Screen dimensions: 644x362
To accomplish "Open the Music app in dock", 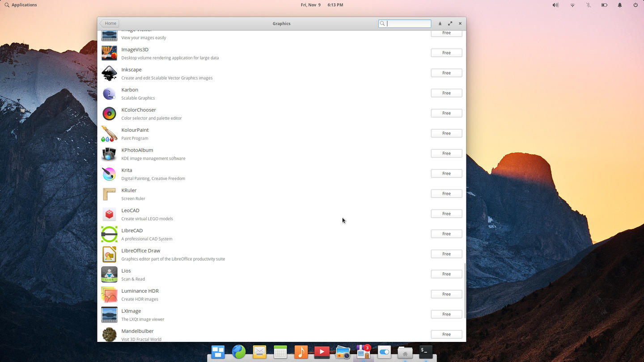I will (301, 352).
